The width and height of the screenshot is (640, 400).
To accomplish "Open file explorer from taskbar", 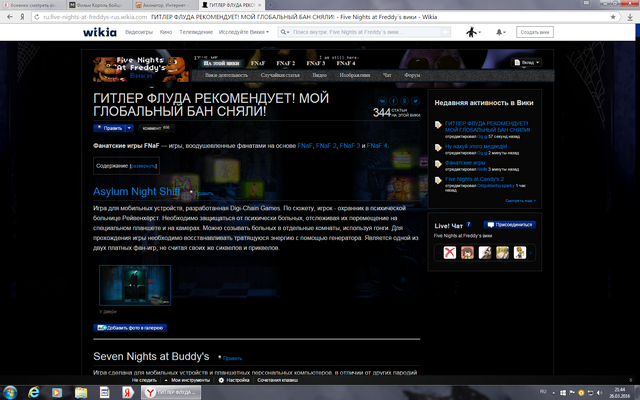I will tap(81, 393).
